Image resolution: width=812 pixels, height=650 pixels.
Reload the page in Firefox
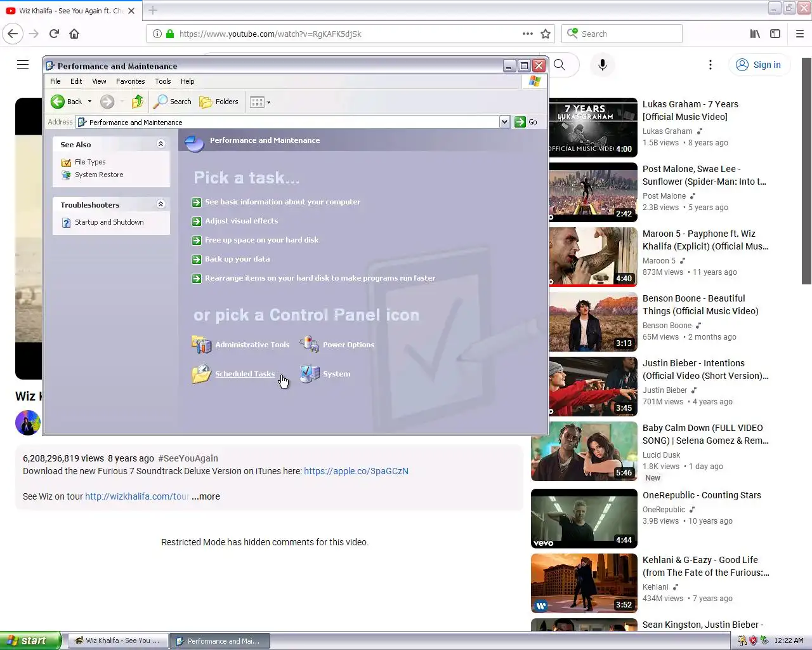pyautogui.click(x=54, y=34)
